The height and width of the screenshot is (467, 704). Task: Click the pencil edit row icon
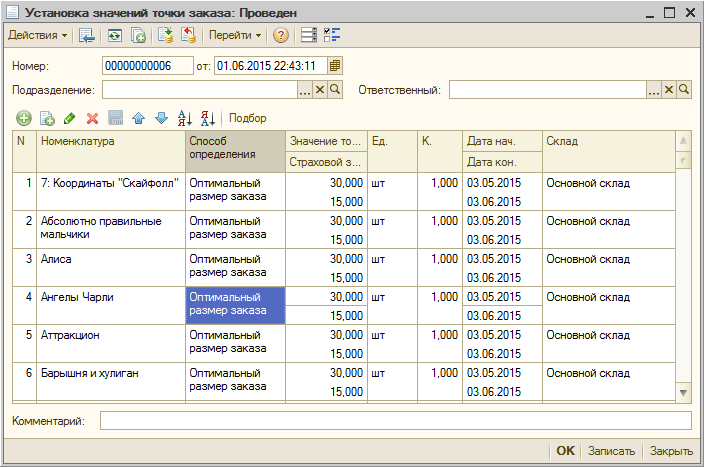70,118
